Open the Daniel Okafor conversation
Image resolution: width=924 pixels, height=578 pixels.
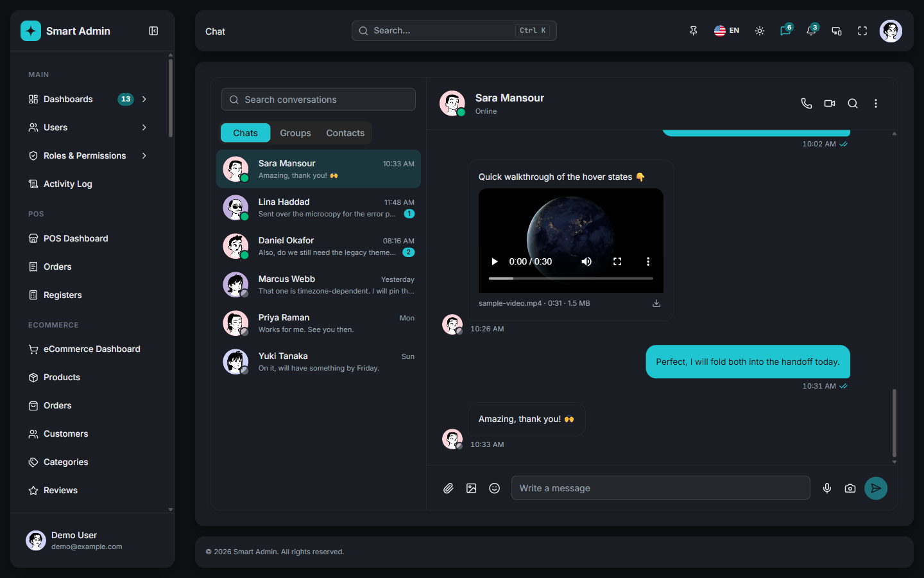coord(318,246)
